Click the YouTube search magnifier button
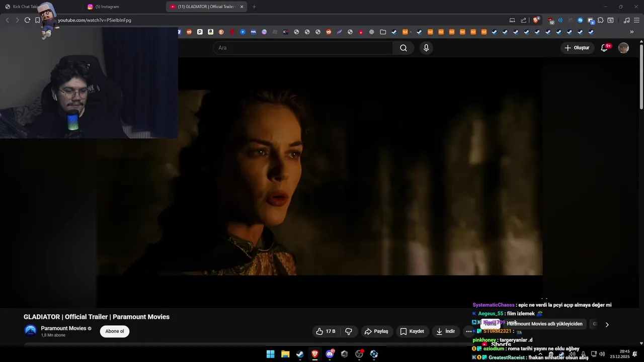The image size is (644, 362). coord(404,48)
